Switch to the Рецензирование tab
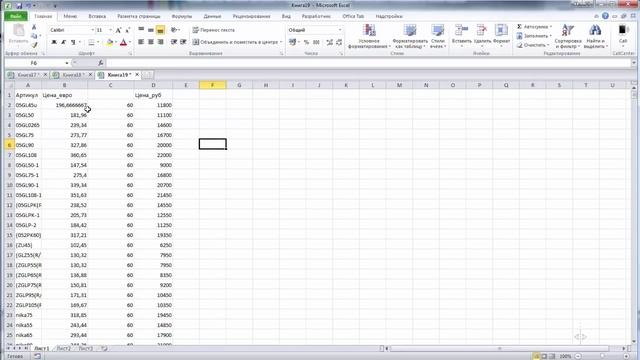Image resolution: width=640 pixels, height=360 pixels. (x=251, y=16)
